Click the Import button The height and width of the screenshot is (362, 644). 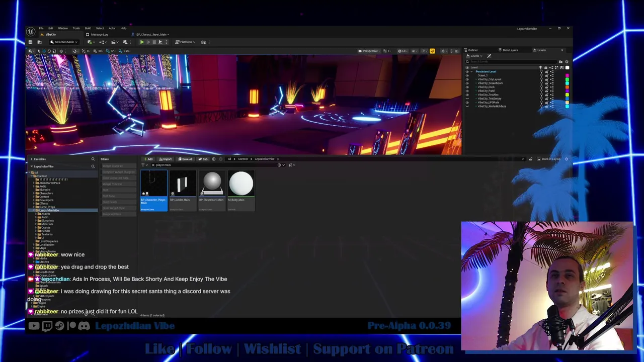click(x=165, y=159)
